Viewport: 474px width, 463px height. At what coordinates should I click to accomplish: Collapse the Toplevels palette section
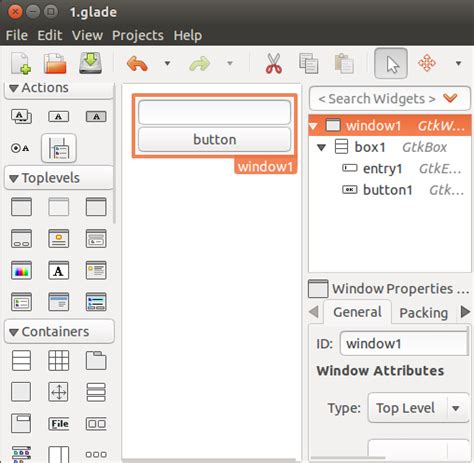[14, 178]
